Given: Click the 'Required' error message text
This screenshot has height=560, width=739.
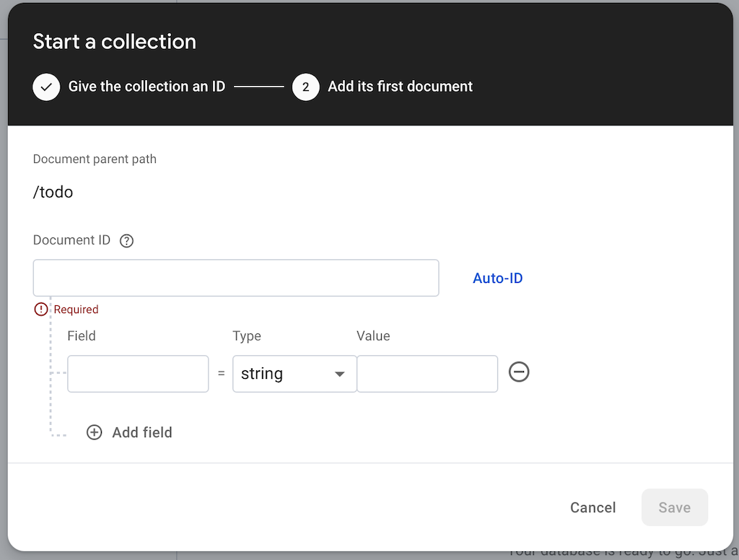Looking at the screenshot, I should coord(76,309).
